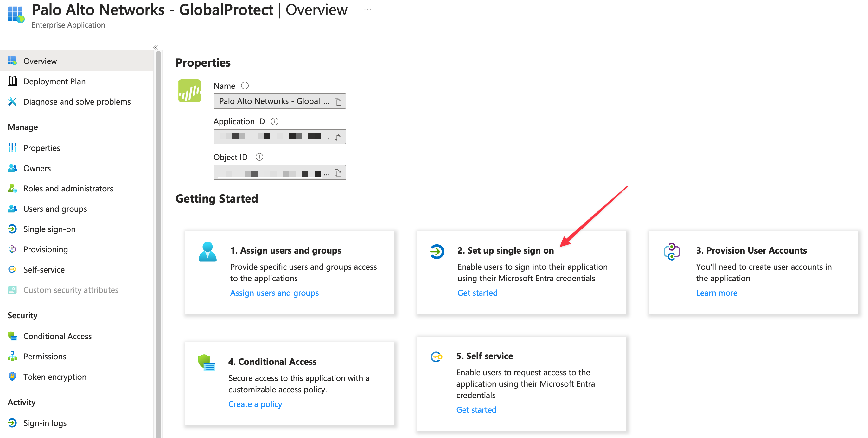Viewport: 868px width, 438px height.
Task: Select Roles and administrators
Action: (x=68, y=188)
